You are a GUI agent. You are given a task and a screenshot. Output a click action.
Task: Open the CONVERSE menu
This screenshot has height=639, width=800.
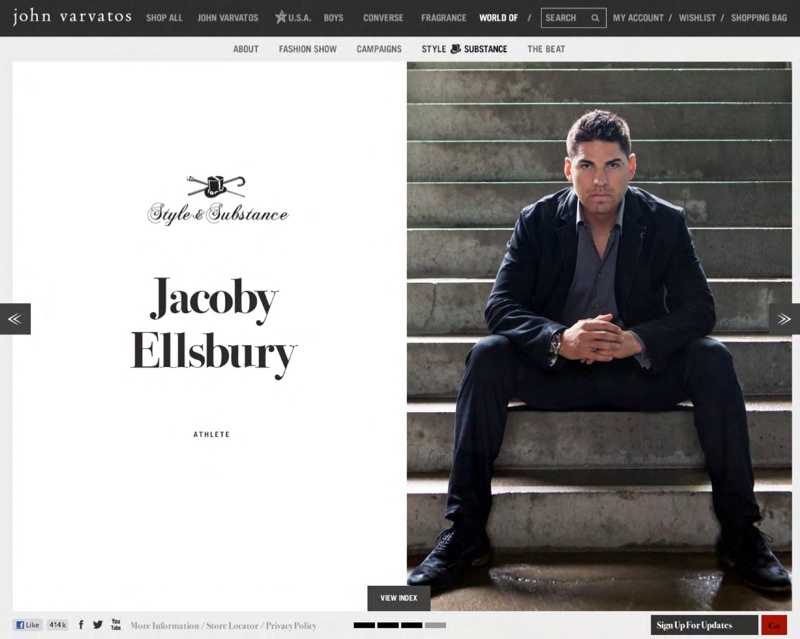click(x=383, y=18)
